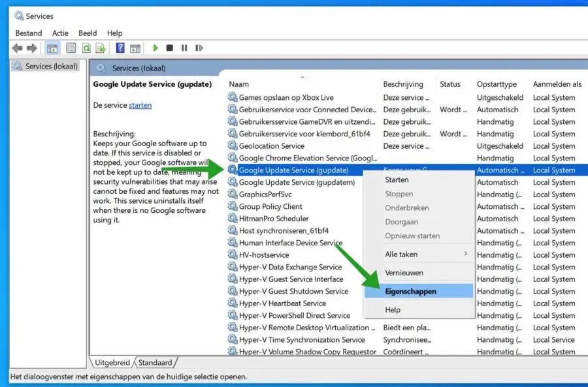The image size is (588, 387).
Task: Click the Forward arrow toolbar icon
Action: point(32,48)
